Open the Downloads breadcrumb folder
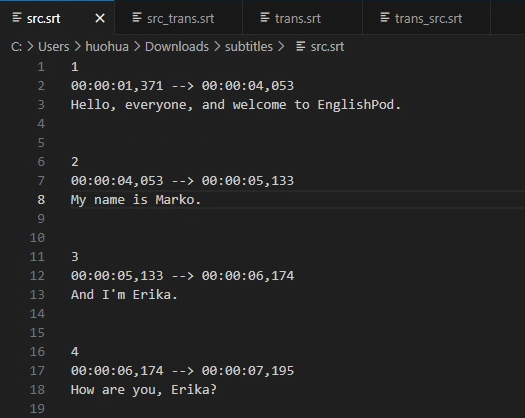The image size is (525, 418). coord(177,47)
